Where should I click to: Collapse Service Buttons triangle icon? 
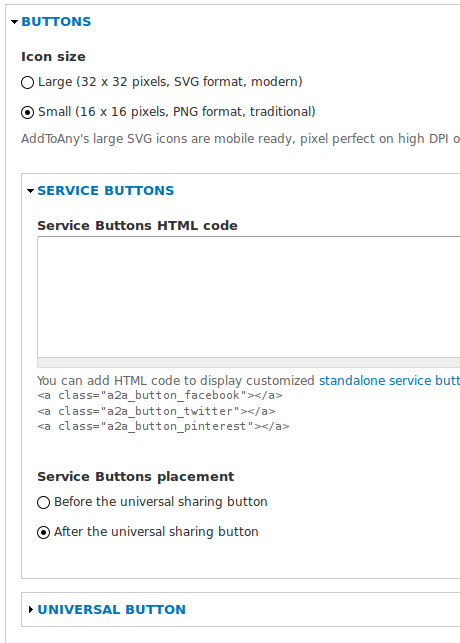[30, 191]
